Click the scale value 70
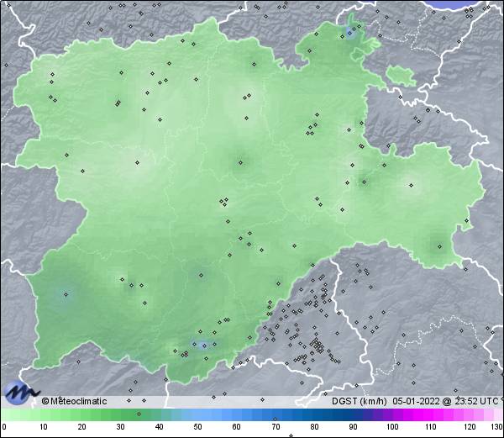 [x=276, y=427]
